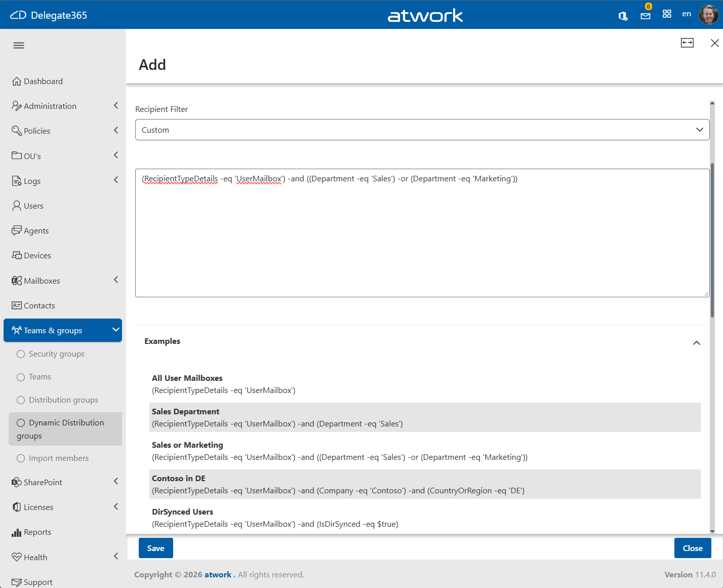The height and width of the screenshot is (588, 723).
Task: Expand the Administration menu chevron
Action: tap(116, 105)
